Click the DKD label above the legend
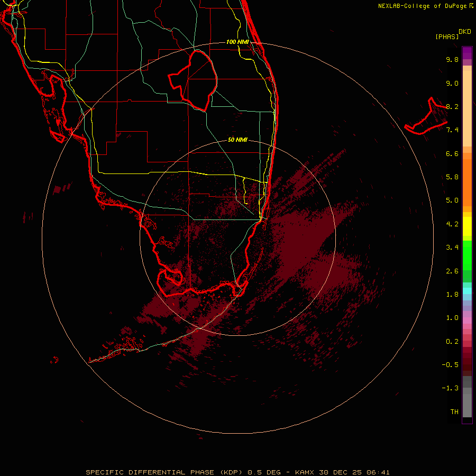 pyautogui.click(x=465, y=32)
